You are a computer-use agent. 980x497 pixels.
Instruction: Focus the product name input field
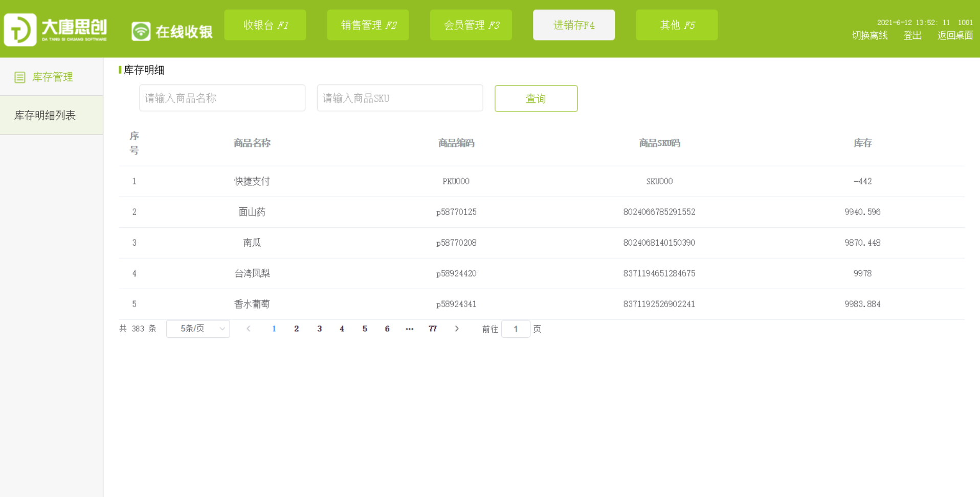click(222, 98)
